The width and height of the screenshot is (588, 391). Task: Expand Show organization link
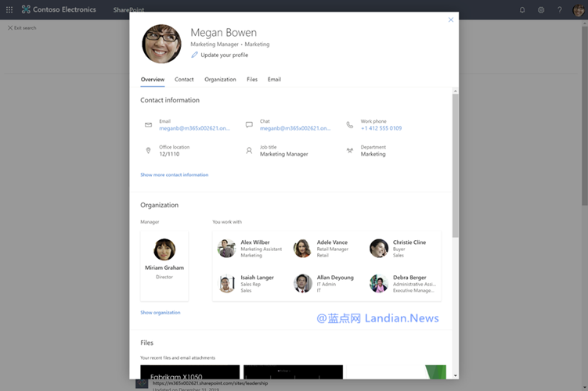[160, 313]
